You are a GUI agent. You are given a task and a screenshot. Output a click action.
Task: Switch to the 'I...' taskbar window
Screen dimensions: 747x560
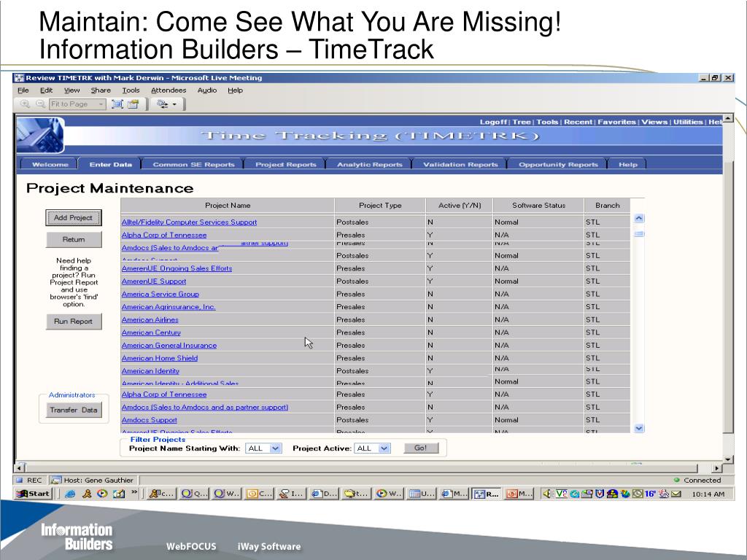290,494
